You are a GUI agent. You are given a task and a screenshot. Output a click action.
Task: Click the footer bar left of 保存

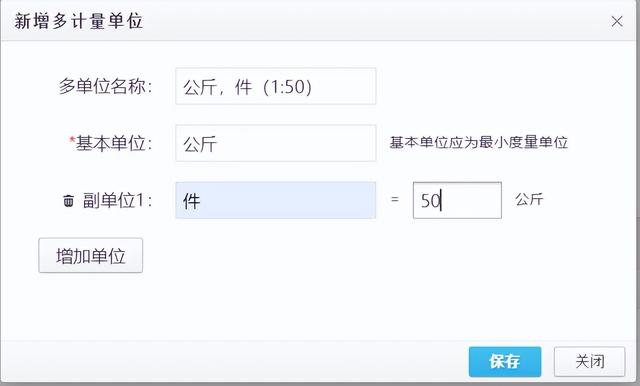point(235,362)
